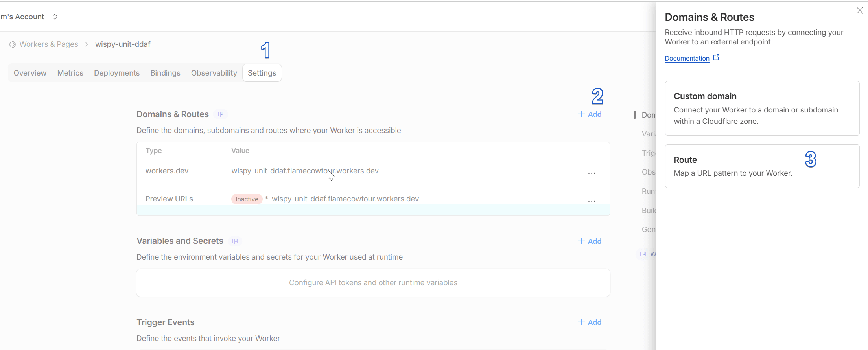The width and height of the screenshot is (868, 350).
Task: Choose the Route option card
Action: pyautogui.click(x=762, y=166)
